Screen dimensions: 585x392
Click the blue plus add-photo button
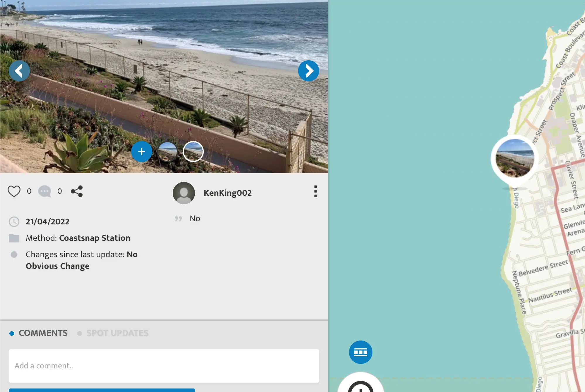[x=141, y=152]
